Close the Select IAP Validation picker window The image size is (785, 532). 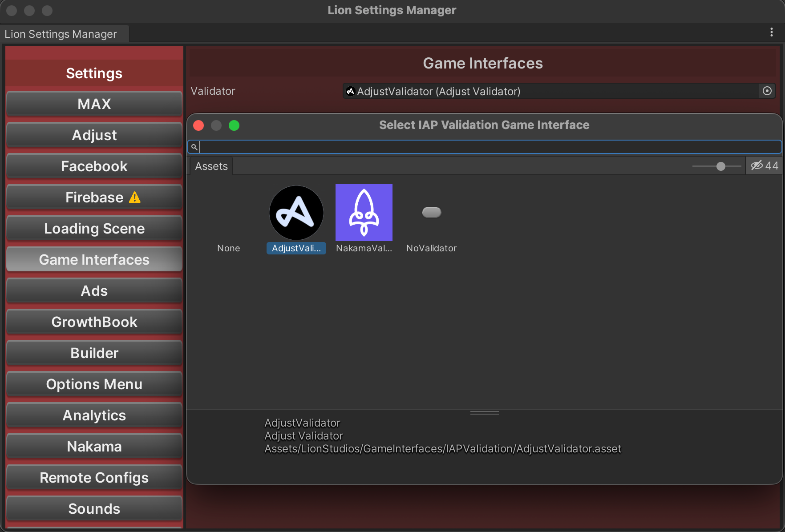pos(198,125)
